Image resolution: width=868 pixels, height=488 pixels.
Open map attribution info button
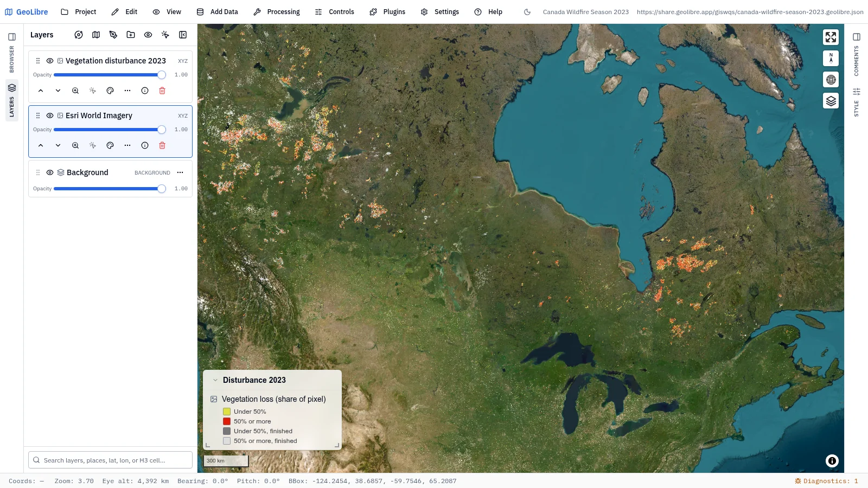(832, 461)
